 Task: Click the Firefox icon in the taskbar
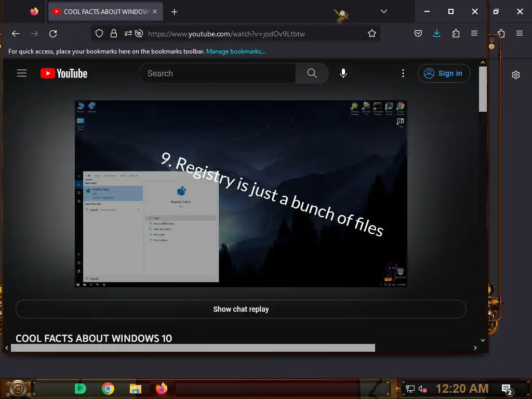(x=162, y=389)
